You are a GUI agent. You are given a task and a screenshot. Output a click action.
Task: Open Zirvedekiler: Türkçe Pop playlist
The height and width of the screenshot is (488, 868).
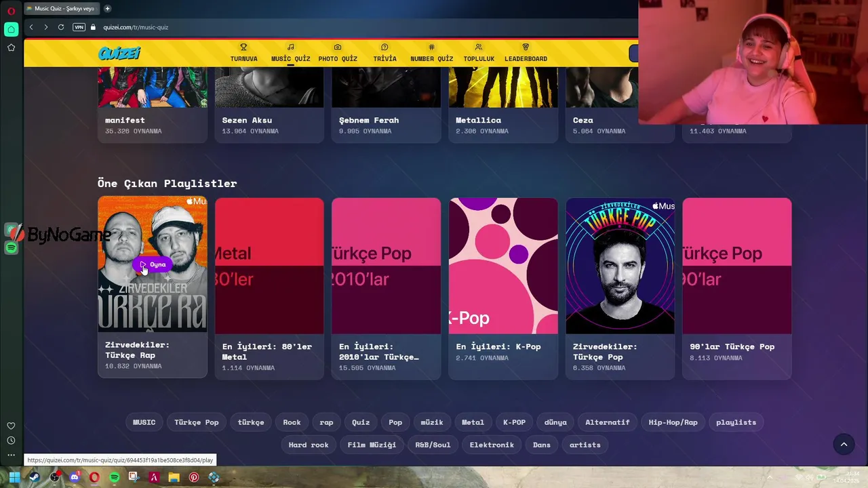click(620, 289)
